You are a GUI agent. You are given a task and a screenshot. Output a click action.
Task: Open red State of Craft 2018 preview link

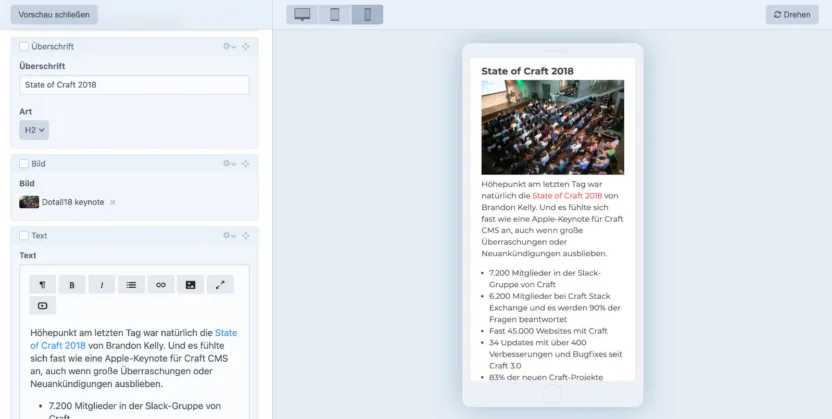tap(567, 196)
